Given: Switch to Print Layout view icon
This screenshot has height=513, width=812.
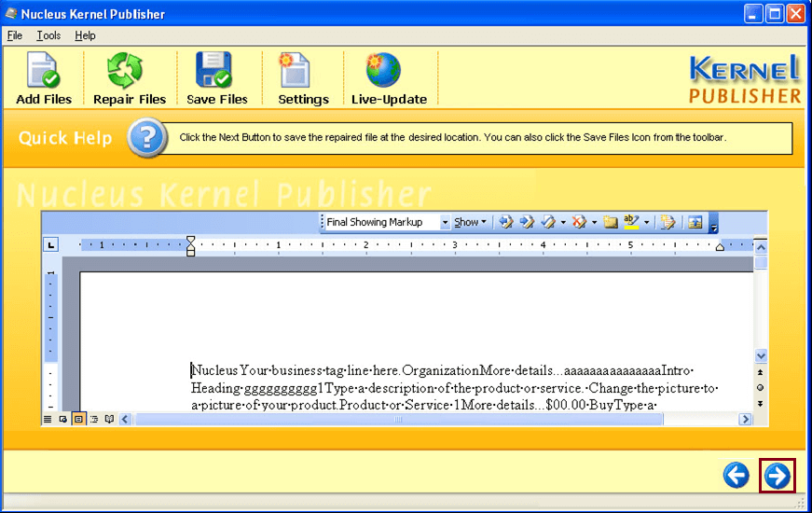Looking at the screenshot, I should [x=78, y=419].
